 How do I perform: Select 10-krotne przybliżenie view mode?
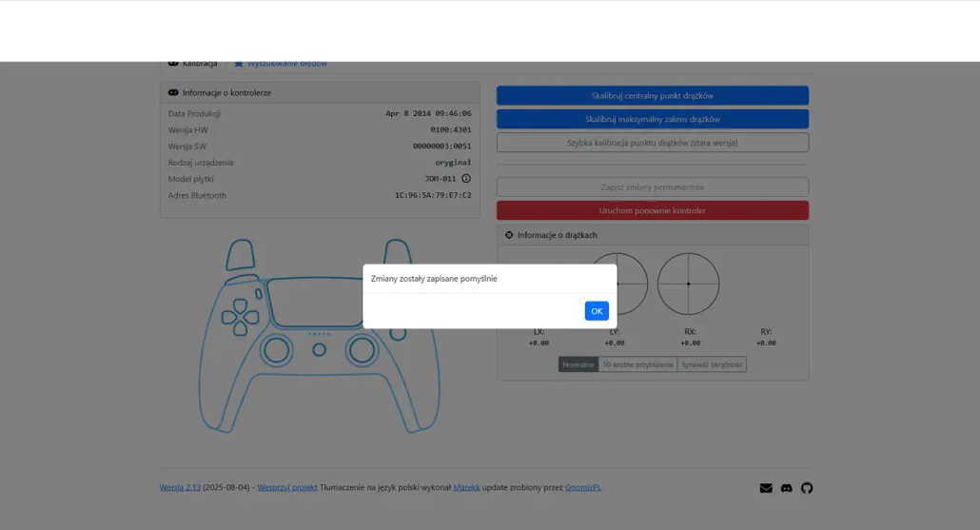(x=637, y=364)
